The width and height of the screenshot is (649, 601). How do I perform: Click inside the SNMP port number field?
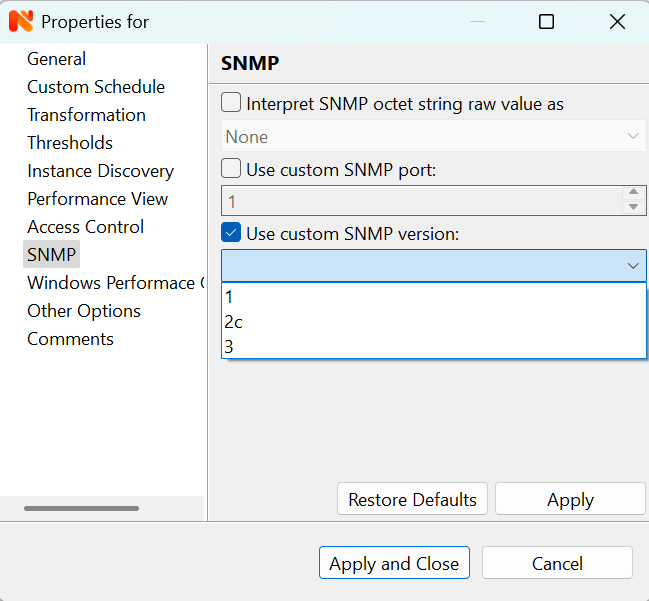[x=421, y=201]
